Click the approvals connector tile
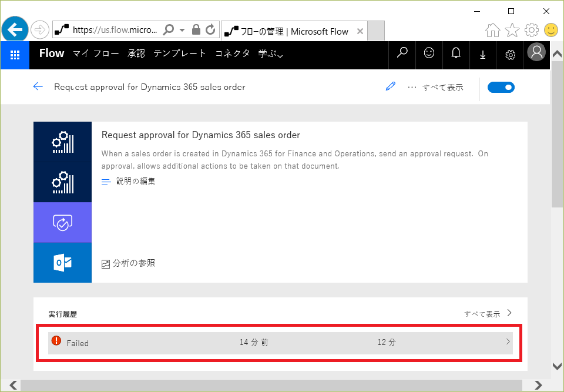 [63, 223]
